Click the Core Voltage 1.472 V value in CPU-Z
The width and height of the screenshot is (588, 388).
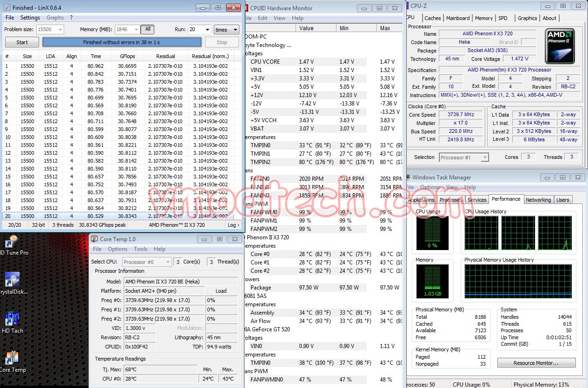520,59
